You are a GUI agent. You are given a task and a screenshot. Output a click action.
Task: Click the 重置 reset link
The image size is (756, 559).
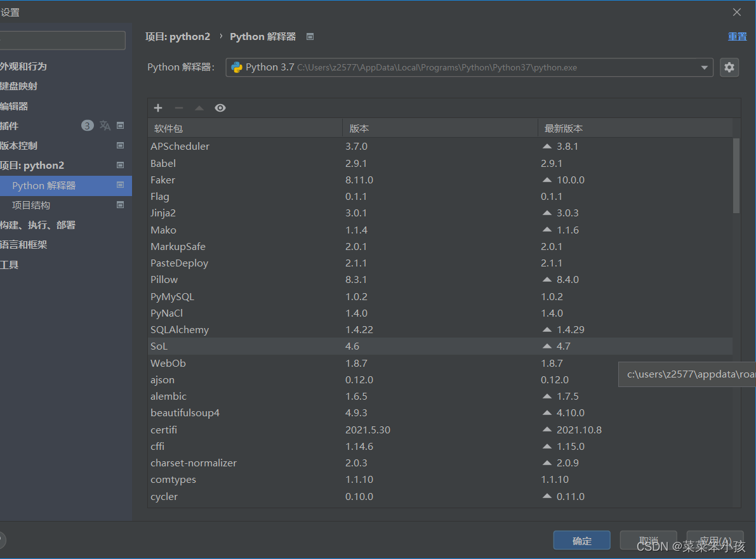point(737,37)
